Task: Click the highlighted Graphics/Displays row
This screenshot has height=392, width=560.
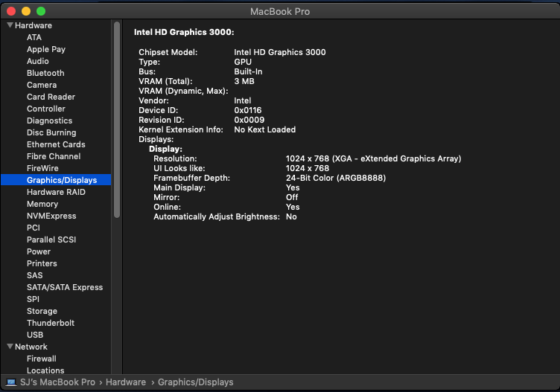Action: pyautogui.click(x=56, y=180)
